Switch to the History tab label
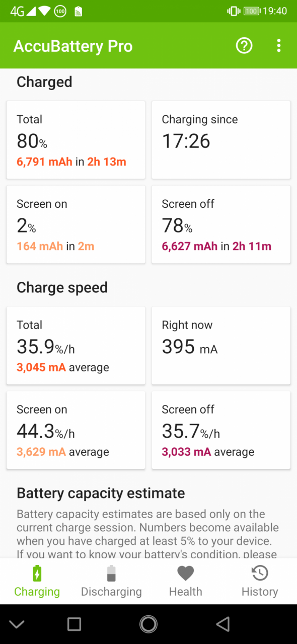 coord(260,592)
